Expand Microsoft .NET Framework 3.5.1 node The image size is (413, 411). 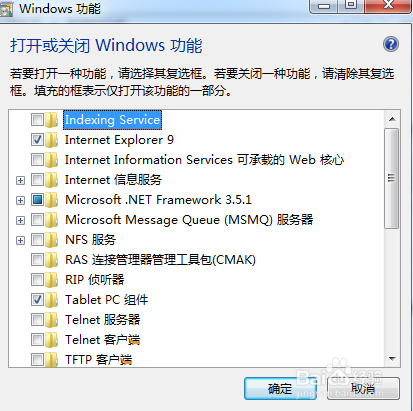click(21, 200)
